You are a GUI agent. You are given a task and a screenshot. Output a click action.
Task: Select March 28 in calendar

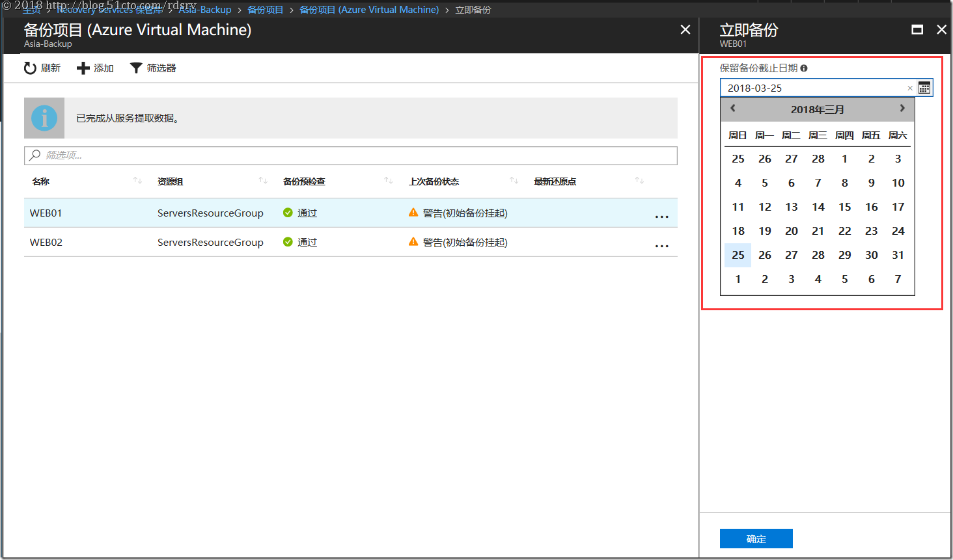[x=818, y=255]
